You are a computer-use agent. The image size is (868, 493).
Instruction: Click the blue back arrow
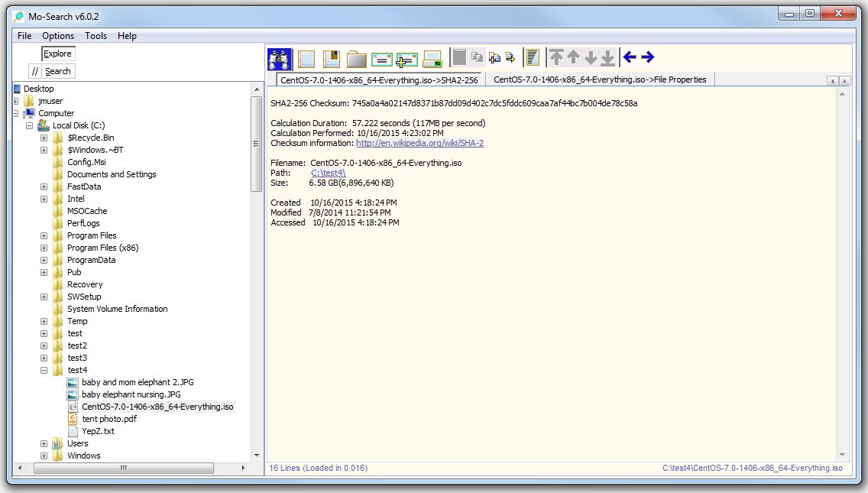click(630, 57)
